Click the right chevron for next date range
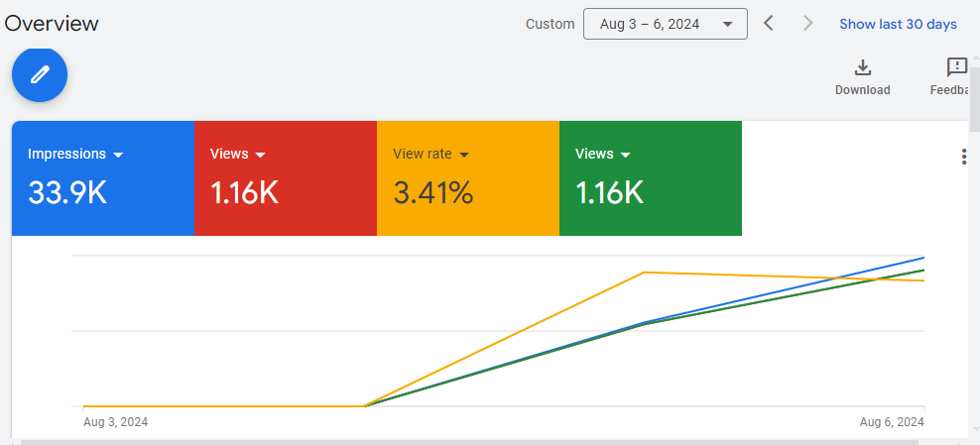The width and height of the screenshot is (980, 445). [807, 24]
